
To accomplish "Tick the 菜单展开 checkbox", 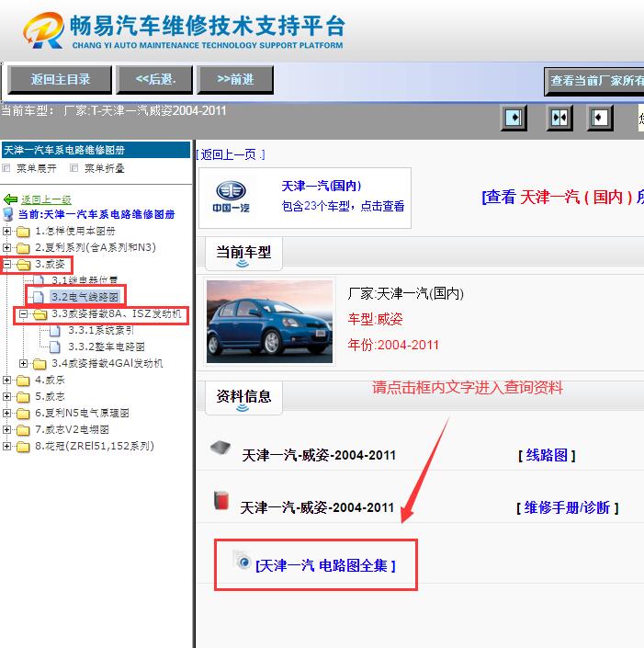I will click(x=6, y=168).
